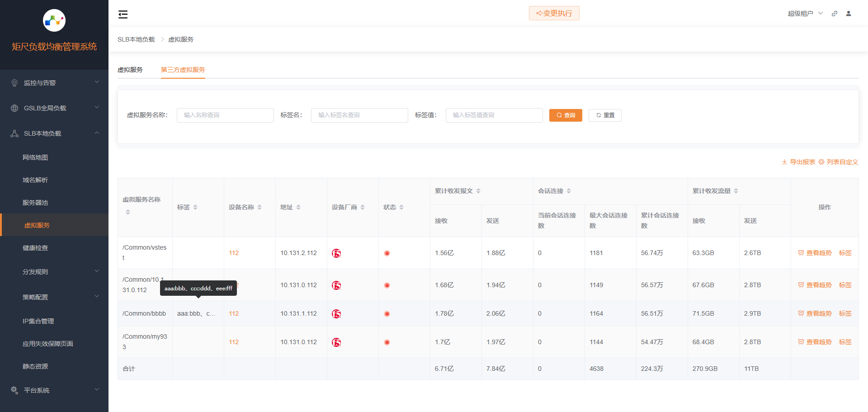Open 健康检查 in the sidebar
The image size is (868, 412).
35,248
